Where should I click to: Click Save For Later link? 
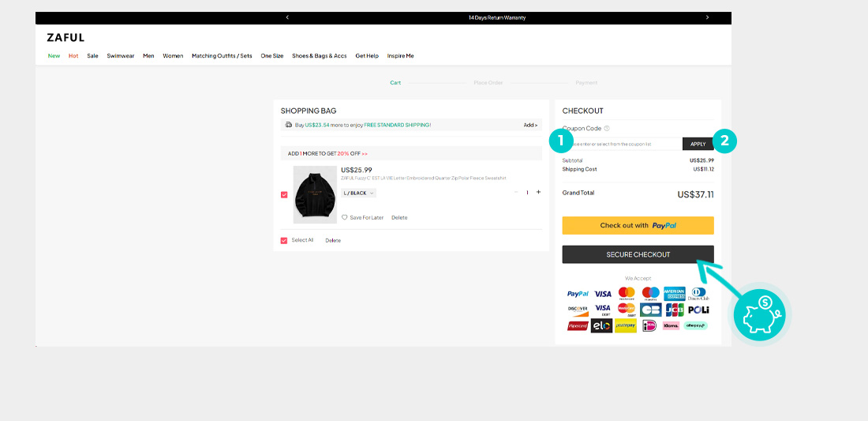(366, 218)
